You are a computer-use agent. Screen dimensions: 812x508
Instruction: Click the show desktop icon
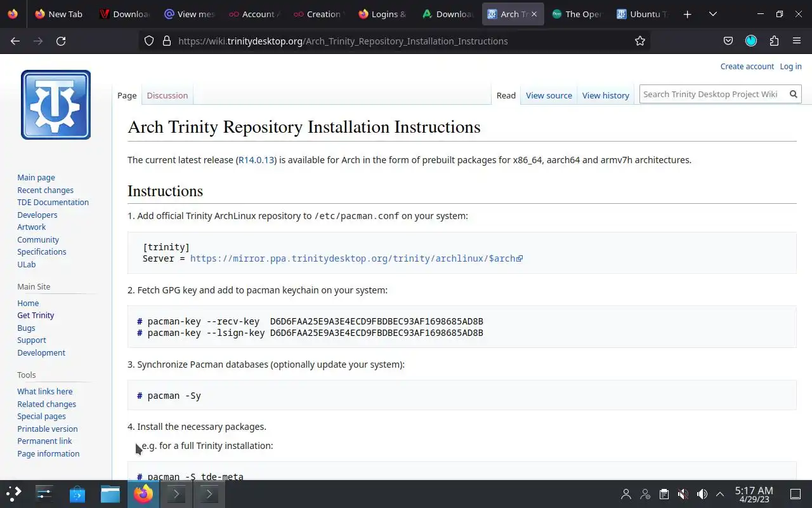[x=796, y=493]
